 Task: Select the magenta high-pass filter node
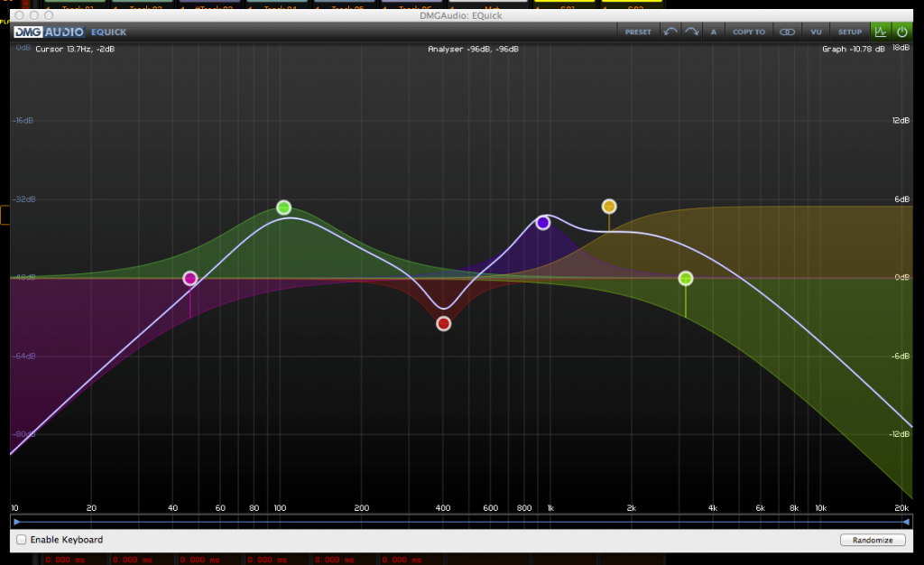190,279
